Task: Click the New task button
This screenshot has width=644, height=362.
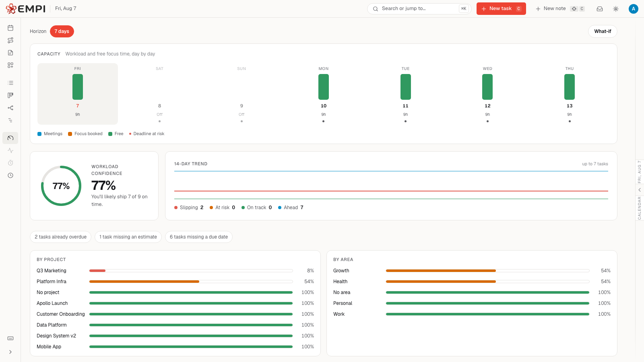Action: tap(501, 9)
